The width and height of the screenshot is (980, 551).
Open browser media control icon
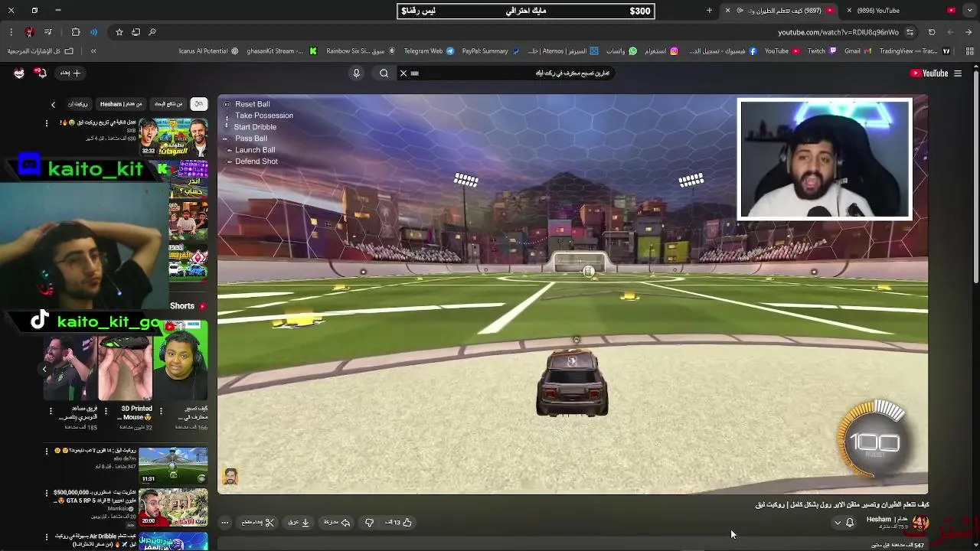pos(48,32)
